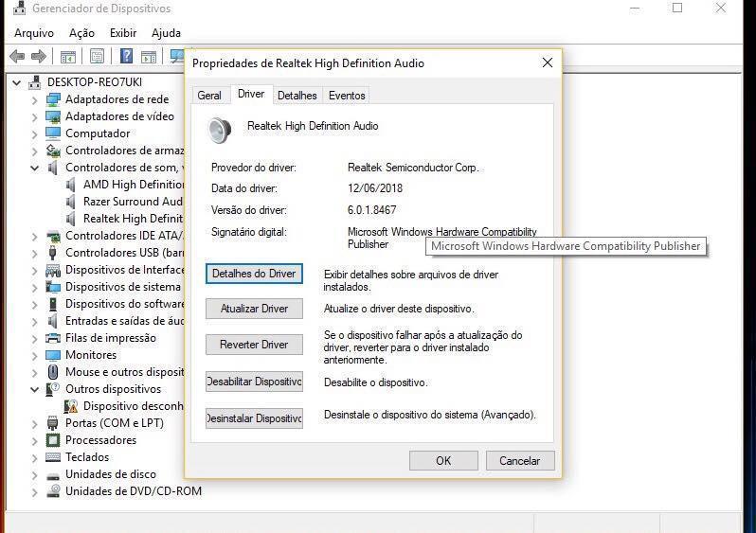This screenshot has width=756, height=533.
Task: Maximize the Gerenciador de Dispositivos window
Action: 677,8
